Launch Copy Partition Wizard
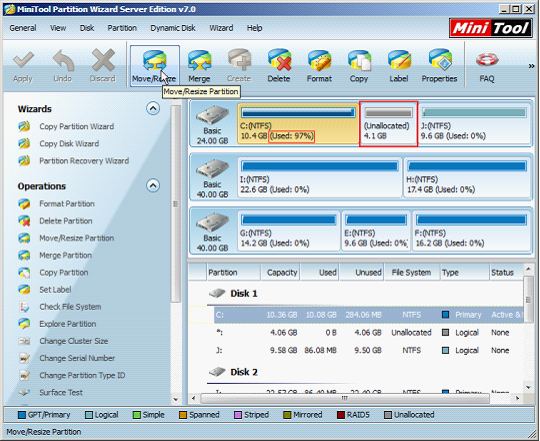 point(76,126)
